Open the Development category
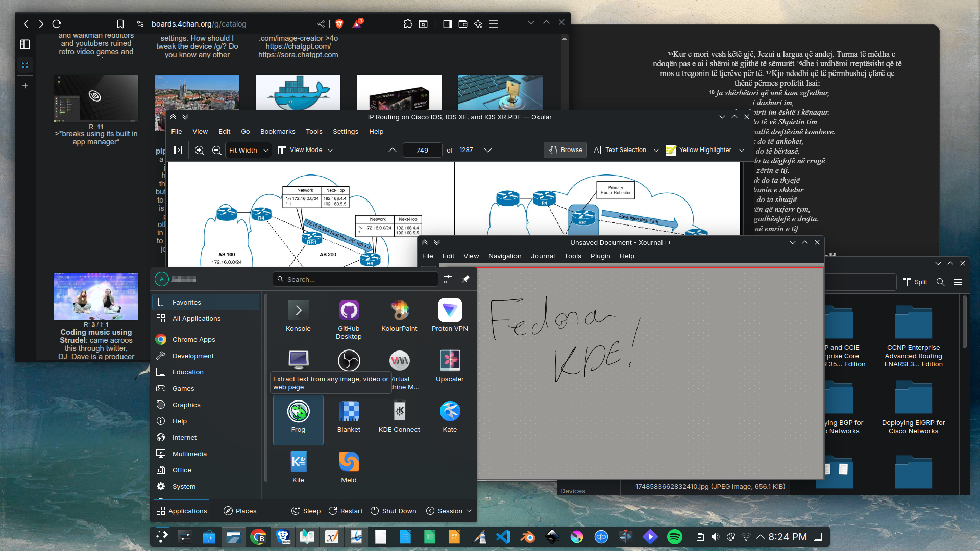The image size is (980, 551). pos(206,356)
